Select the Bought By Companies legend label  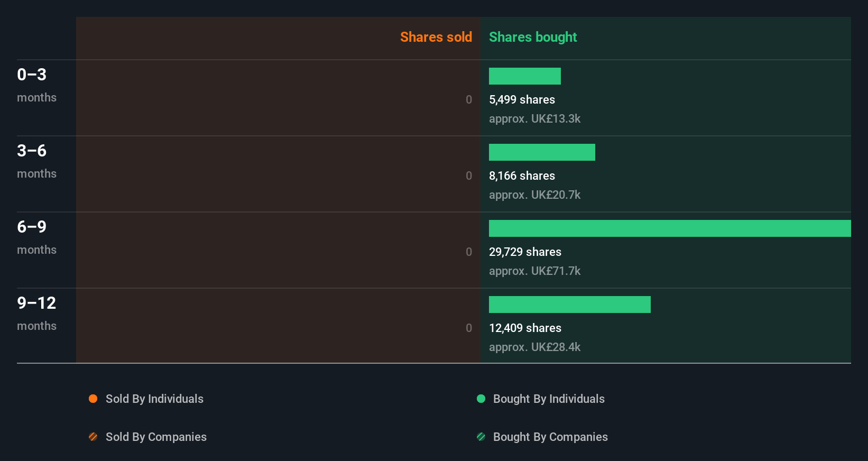(550, 437)
